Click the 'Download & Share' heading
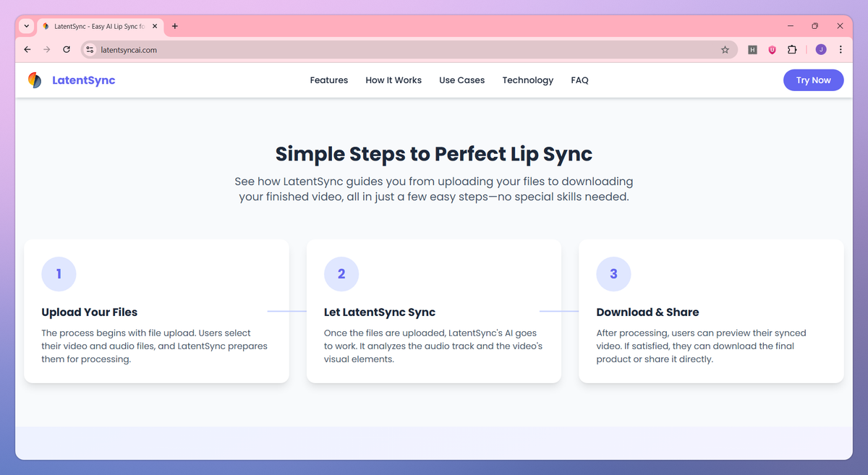This screenshot has width=868, height=475. (647, 312)
